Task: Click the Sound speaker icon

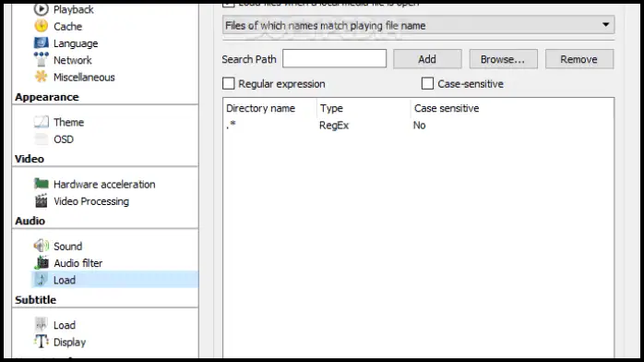Action: pyautogui.click(x=42, y=246)
